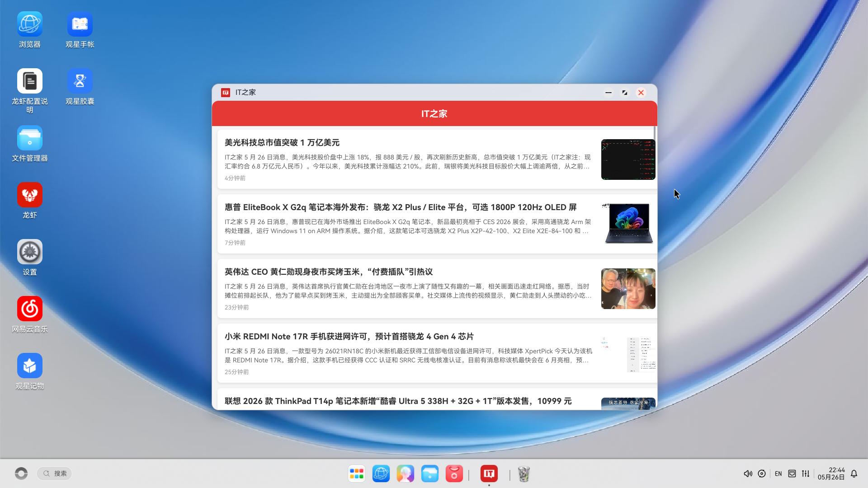Click 7分钟前 timestamp text
Image resolution: width=868 pixels, height=488 pixels.
pos(235,243)
